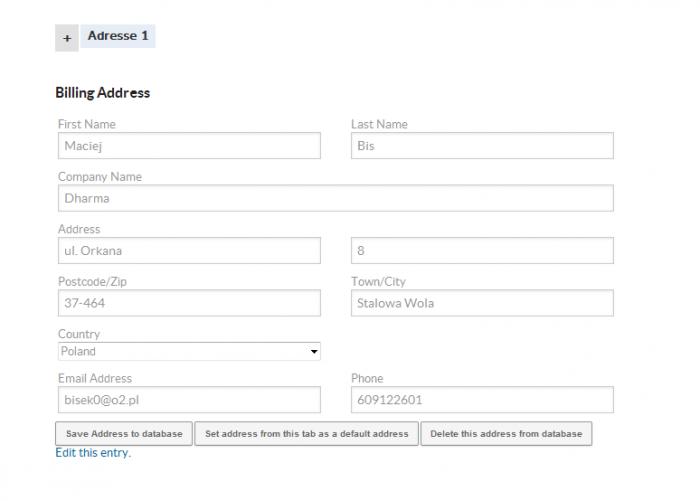Focus the First Name field containing Maciej
Image resolution: width=700 pixels, height=501 pixels.
tap(189, 146)
